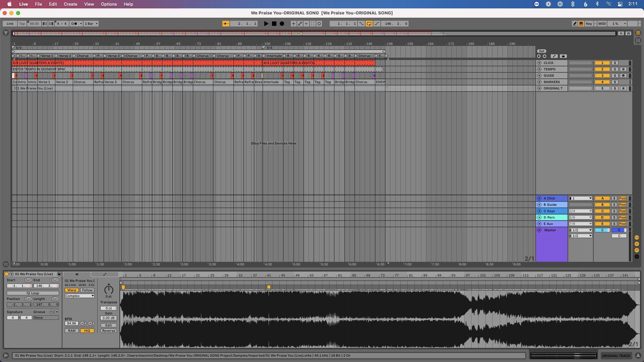Open E Aux output dropdown 7/8
The width and height of the screenshot is (644, 362).
[580, 224]
